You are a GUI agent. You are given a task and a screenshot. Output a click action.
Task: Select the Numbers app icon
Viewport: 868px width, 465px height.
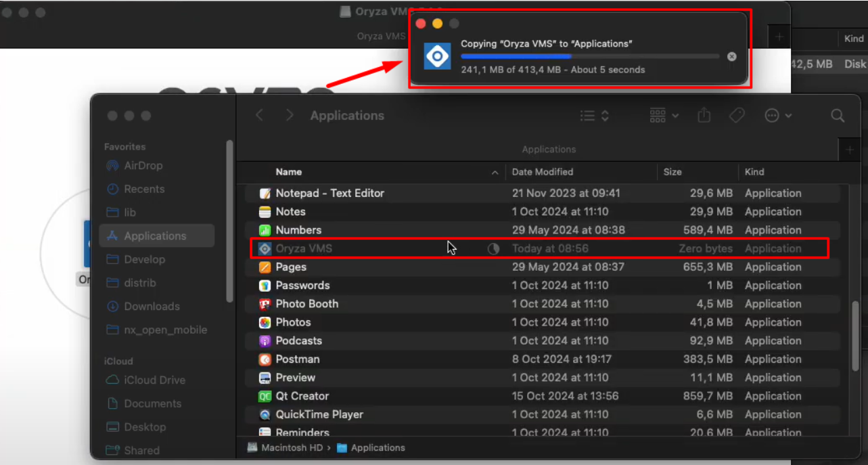coord(265,230)
